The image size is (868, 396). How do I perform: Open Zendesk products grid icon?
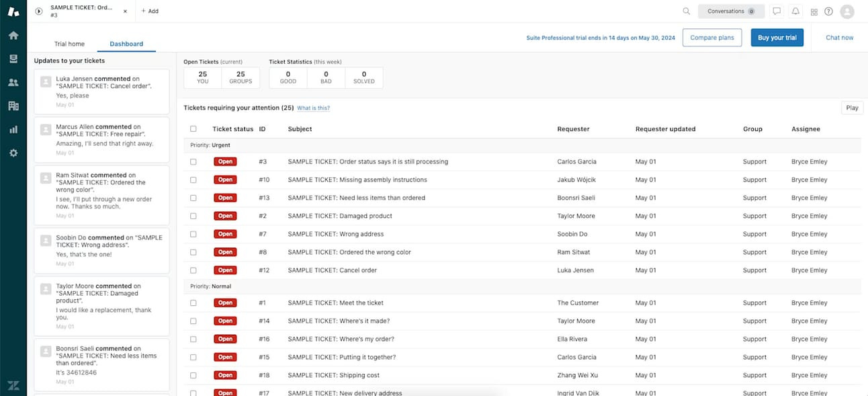coord(814,11)
